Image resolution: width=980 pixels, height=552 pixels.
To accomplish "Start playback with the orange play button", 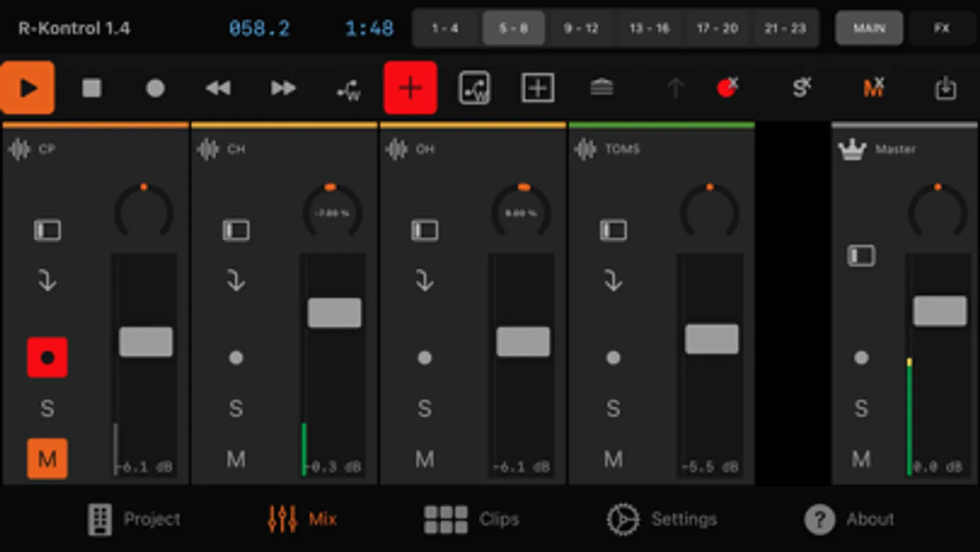I will point(28,88).
